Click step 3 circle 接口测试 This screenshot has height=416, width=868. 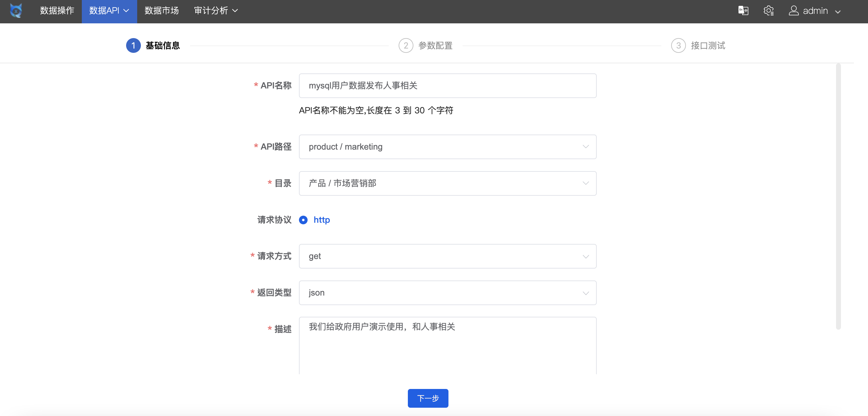(678, 45)
